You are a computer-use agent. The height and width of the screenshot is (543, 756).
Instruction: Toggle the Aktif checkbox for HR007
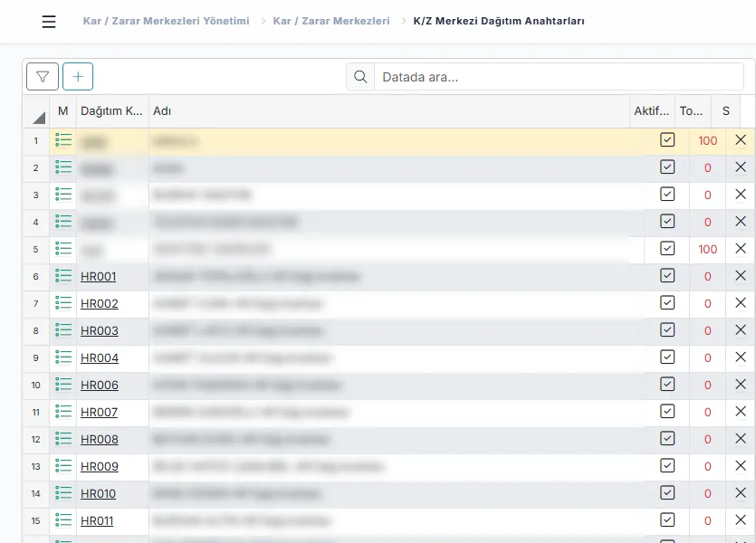coord(667,412)
